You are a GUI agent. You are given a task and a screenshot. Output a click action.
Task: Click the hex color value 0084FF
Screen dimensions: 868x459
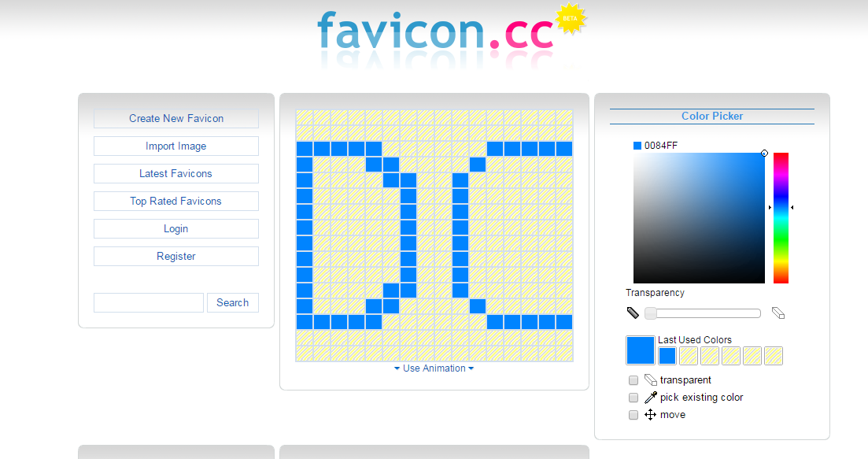(x=661, y=146)
